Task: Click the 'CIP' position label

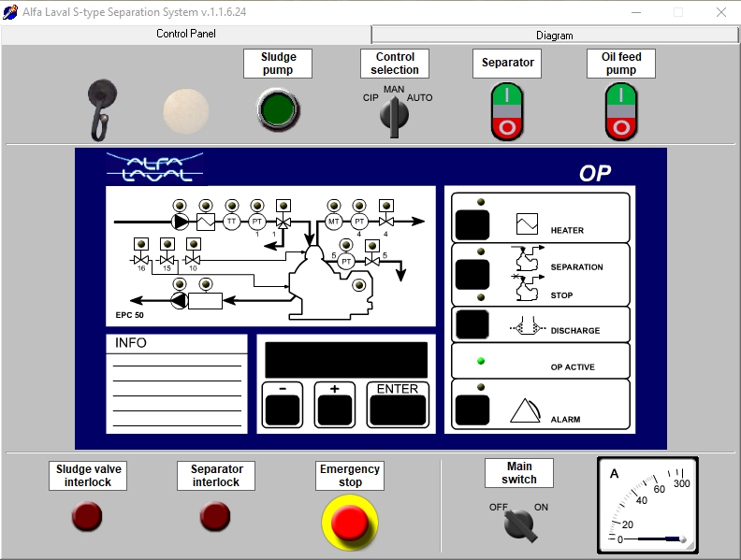Action: pyautogui.click(x=370, y=98)
